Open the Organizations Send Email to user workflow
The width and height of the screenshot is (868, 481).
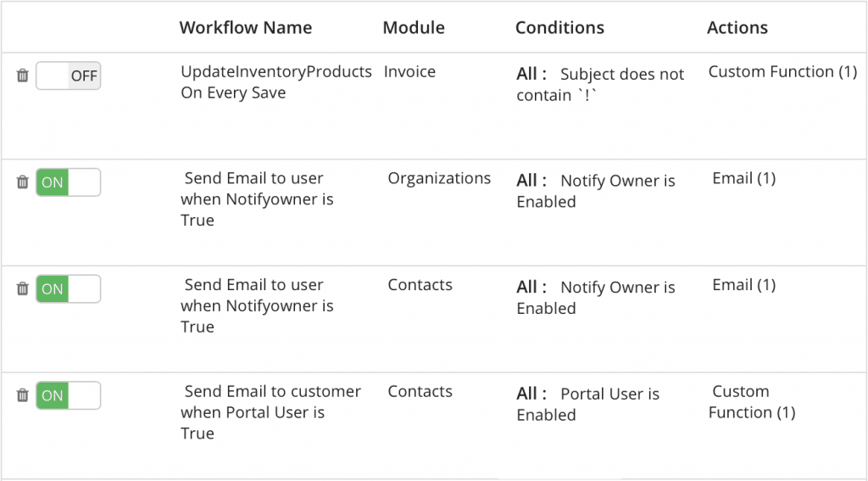(257, 199)
